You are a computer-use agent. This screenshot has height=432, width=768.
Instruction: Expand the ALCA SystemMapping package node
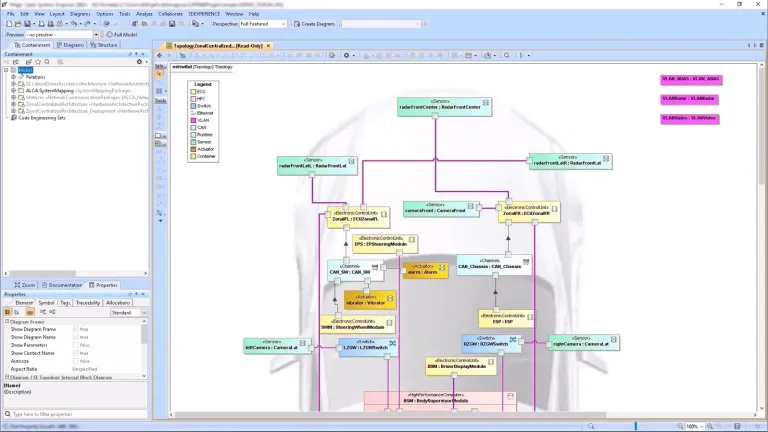14,91
